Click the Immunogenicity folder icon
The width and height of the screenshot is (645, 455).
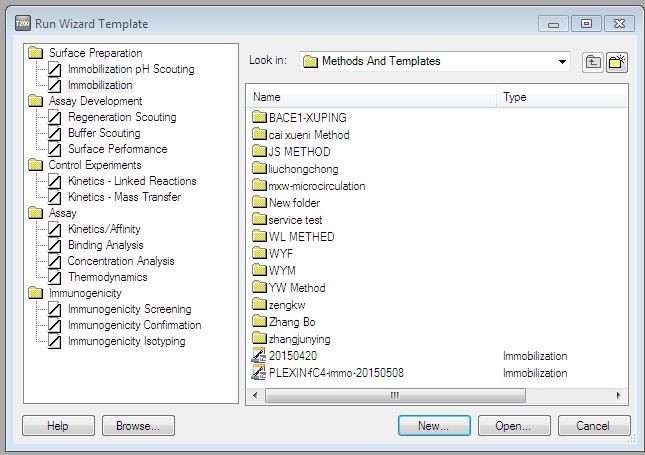tap(35, 293)
